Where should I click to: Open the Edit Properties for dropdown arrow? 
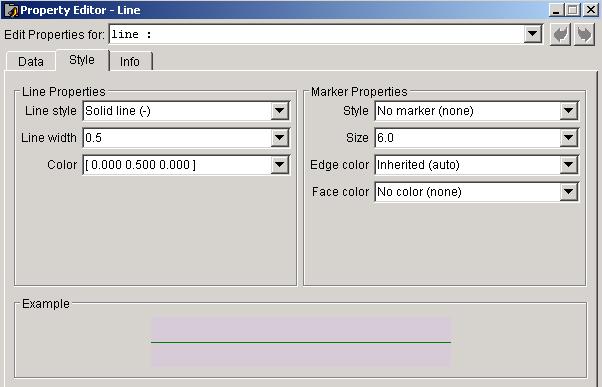533,34
